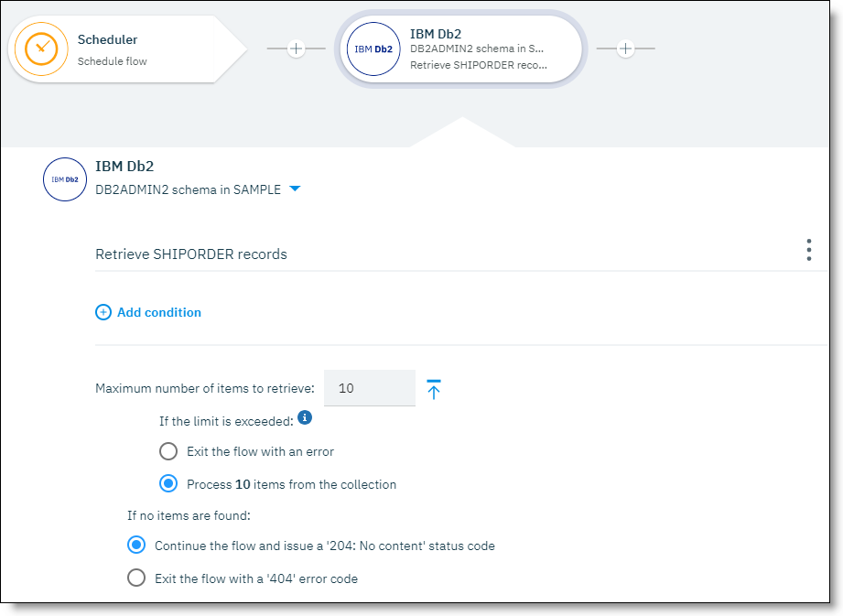
Task: Click the plus icon beside Add condition
Action: click(103, 312)
